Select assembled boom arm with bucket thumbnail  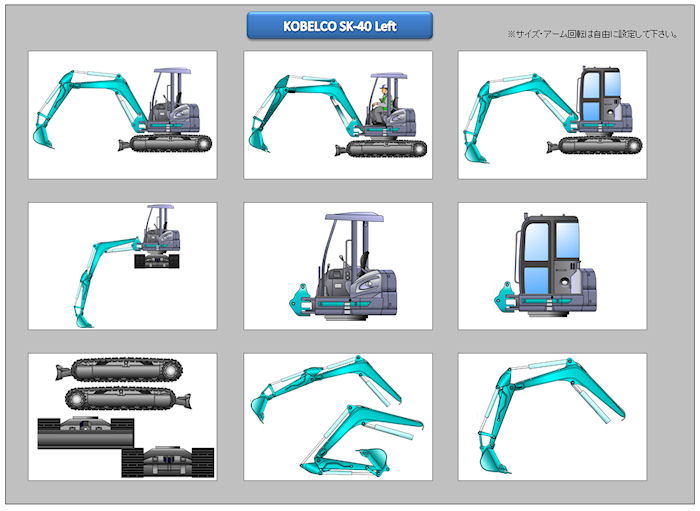pyautogui.click(x=552, y=417)
